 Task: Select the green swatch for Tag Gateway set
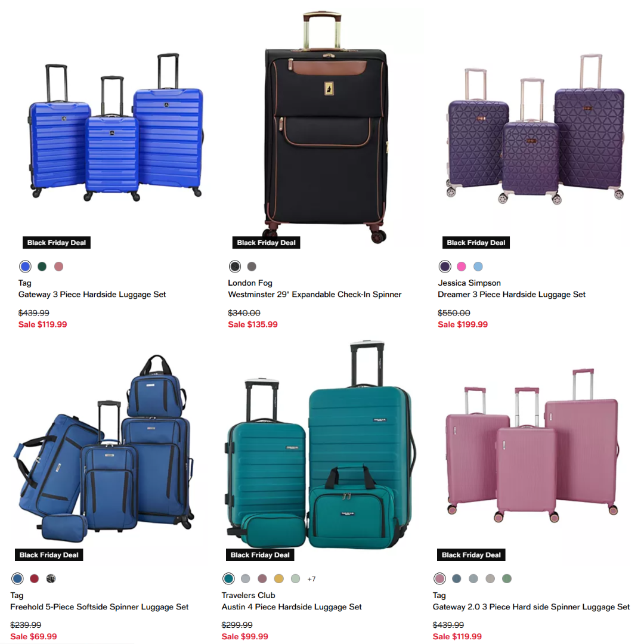(x=42, y=267)
